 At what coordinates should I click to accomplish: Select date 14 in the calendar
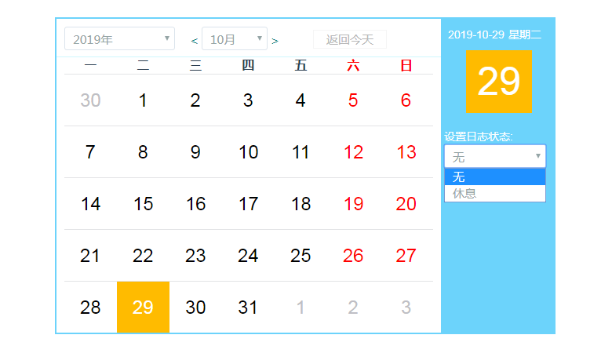coord(90,204)
